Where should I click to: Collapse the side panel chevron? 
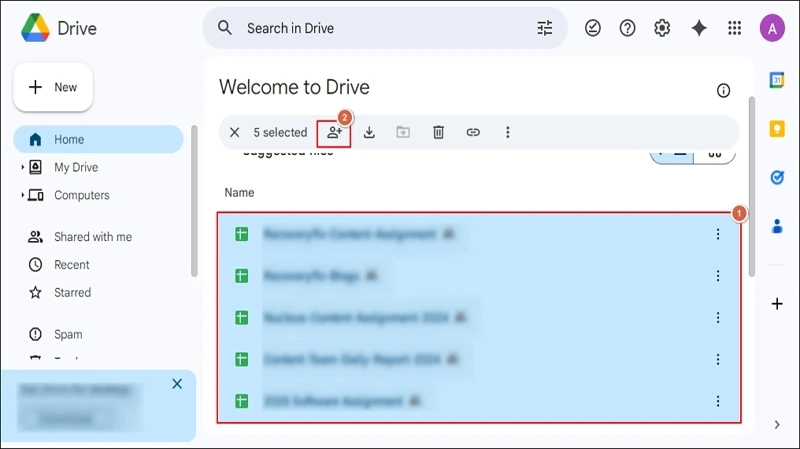[x=777, y=425]
